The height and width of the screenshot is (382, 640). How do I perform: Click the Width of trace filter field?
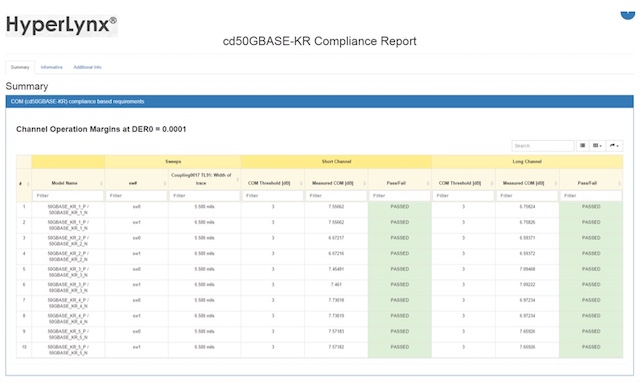[204, 196]
